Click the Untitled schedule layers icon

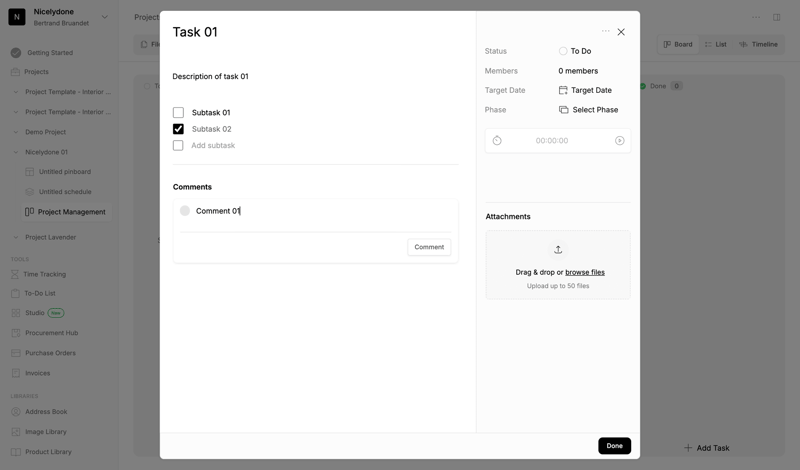(x=30, y=192)
